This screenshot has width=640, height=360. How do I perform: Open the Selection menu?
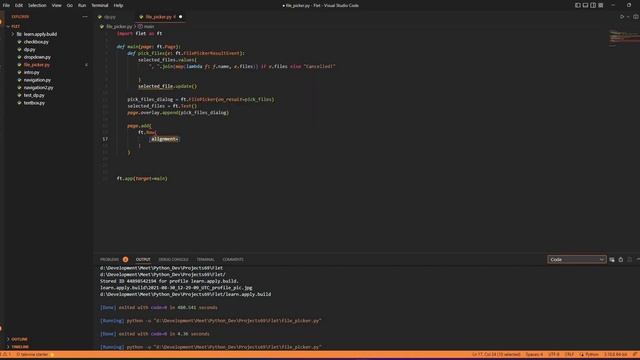click(x=37, y=5)
